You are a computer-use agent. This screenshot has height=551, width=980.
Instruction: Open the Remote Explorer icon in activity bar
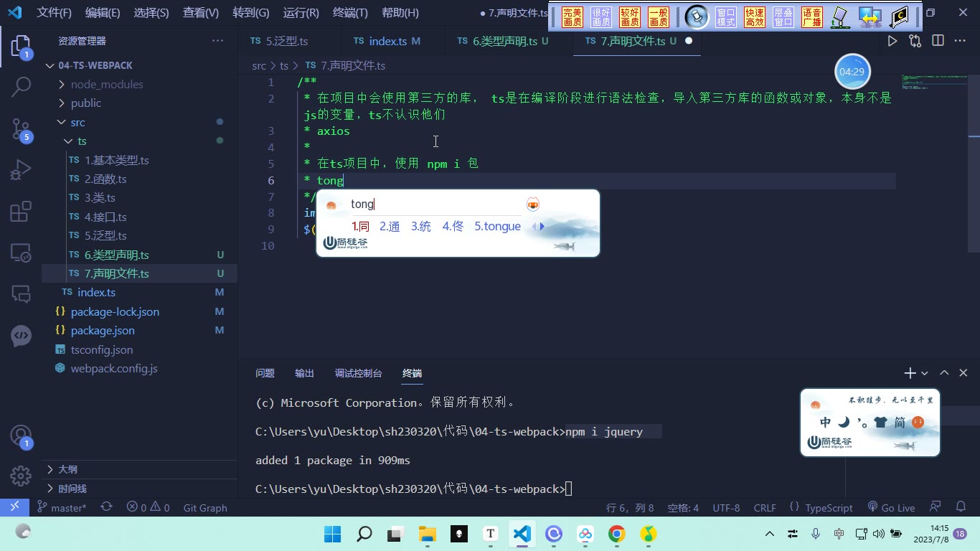[x=21, y=252]
